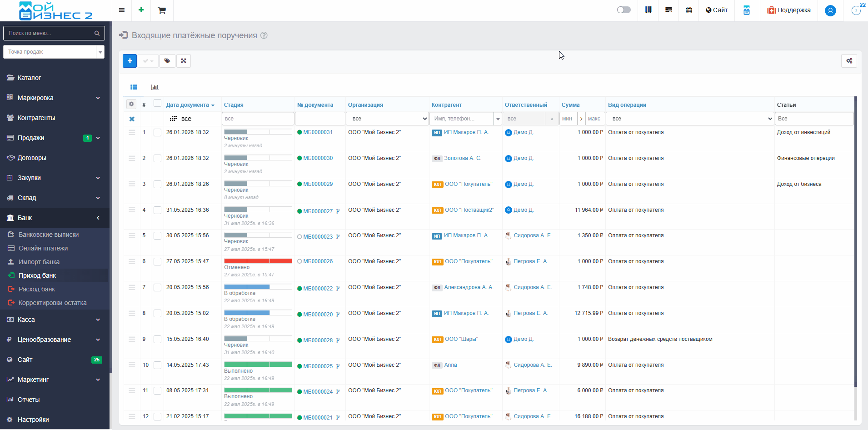Click the fullscreen expand icon

tap(184, 61)
